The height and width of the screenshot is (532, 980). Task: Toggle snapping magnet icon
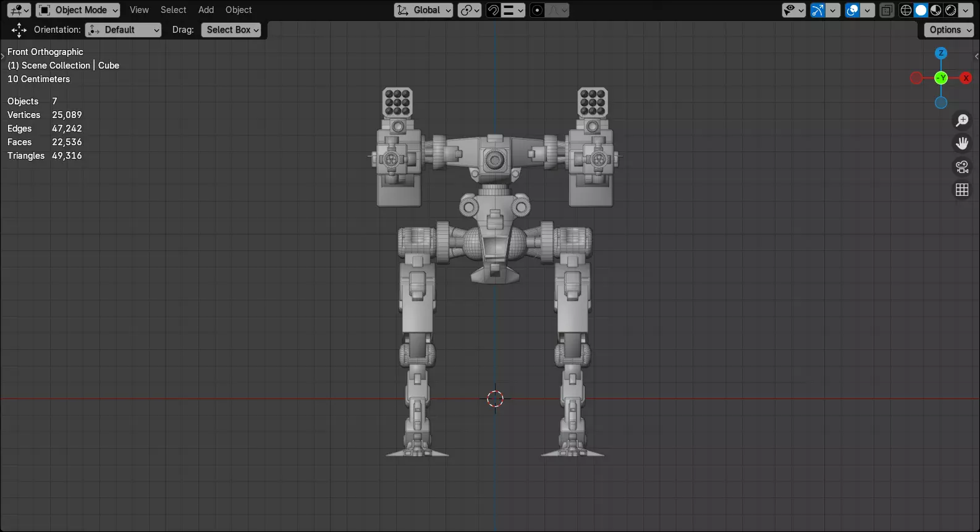click(493, 10)
